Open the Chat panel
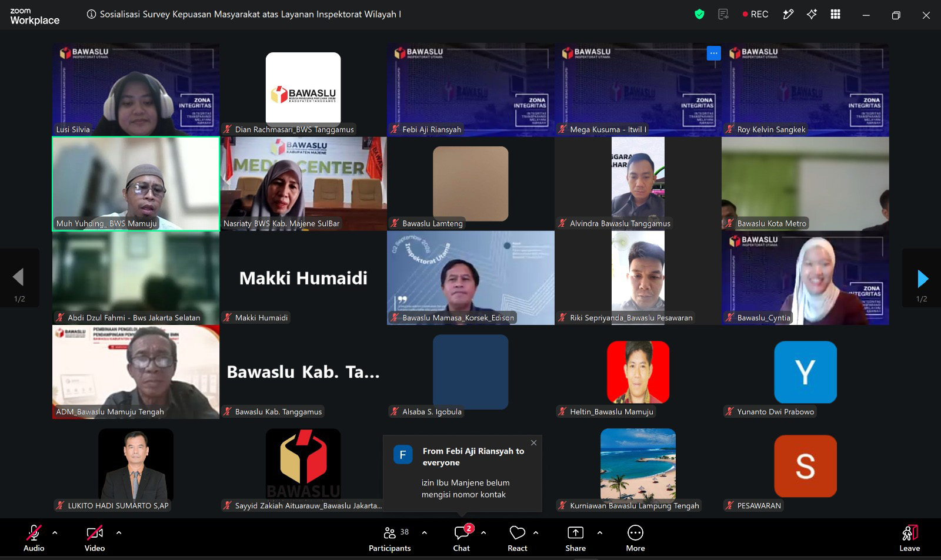 462,539
